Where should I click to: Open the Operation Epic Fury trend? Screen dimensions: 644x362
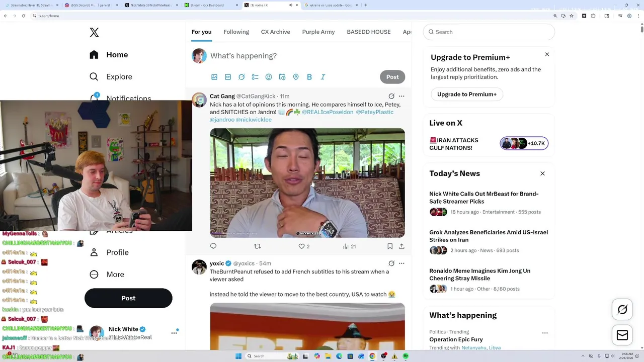coord(456,339)
